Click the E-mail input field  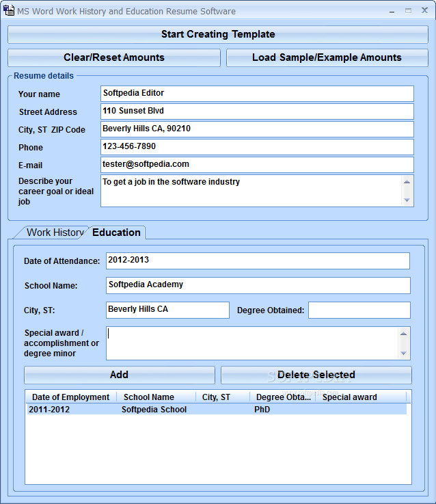coord(257,165)
